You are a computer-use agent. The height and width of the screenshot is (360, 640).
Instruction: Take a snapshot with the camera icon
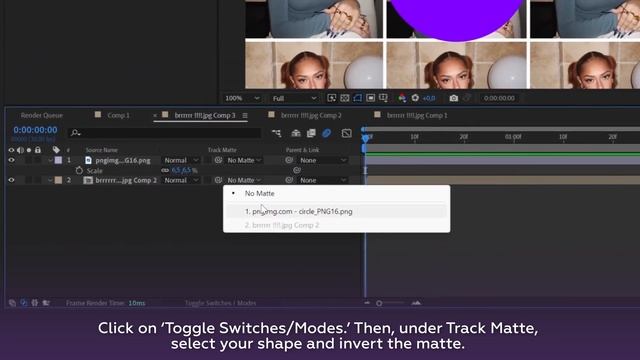coord(453,98)
